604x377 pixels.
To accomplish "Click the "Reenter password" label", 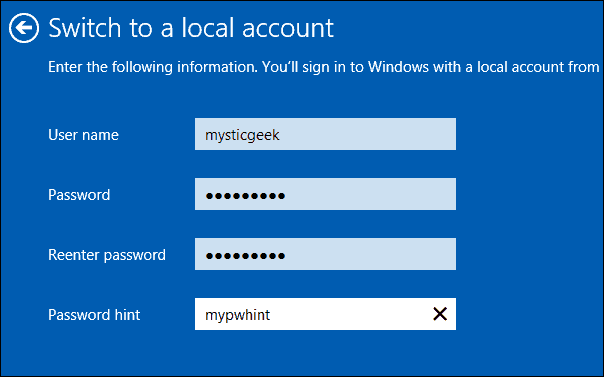I will point(107,255).
